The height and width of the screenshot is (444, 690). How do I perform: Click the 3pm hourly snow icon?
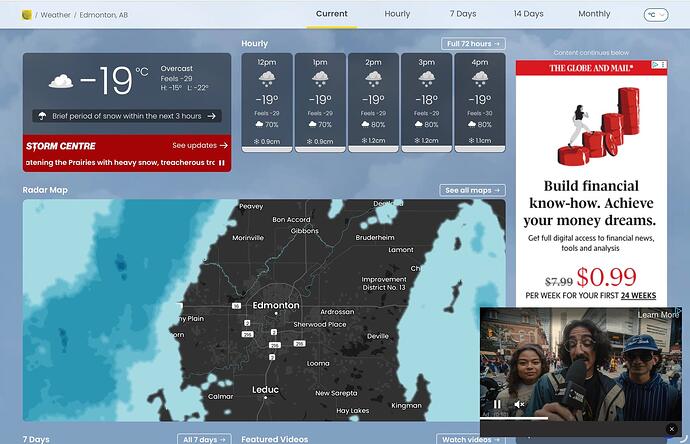pos(427,79)
